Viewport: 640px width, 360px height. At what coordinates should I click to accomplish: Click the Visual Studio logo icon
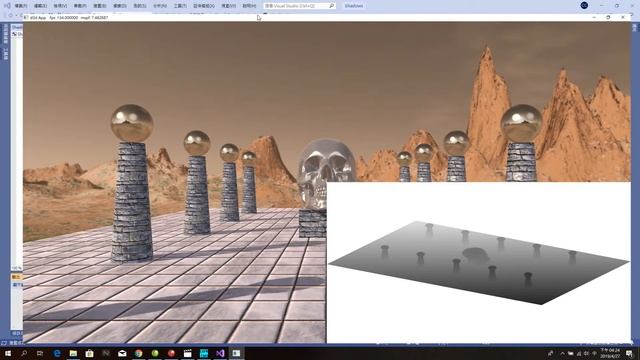pos(7,6)
